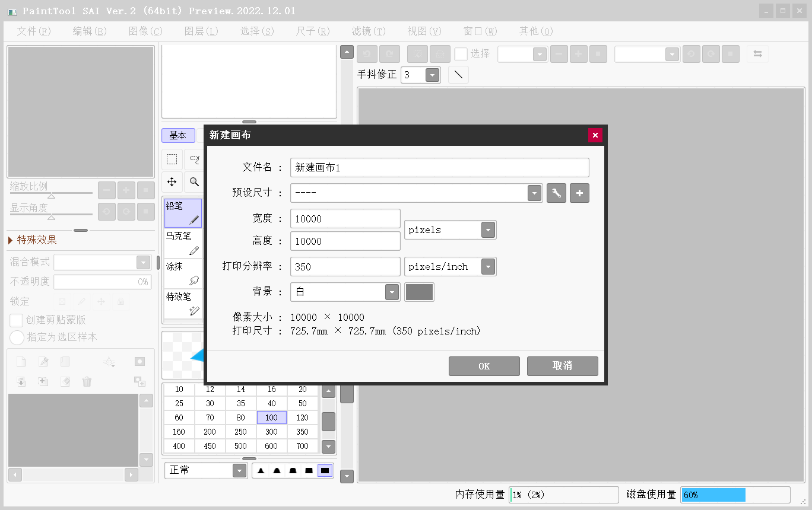The height and width of the screenshot is (510, 812).
Task: Choose the 涂抹 smudge brush
Action: coord(183,273)
